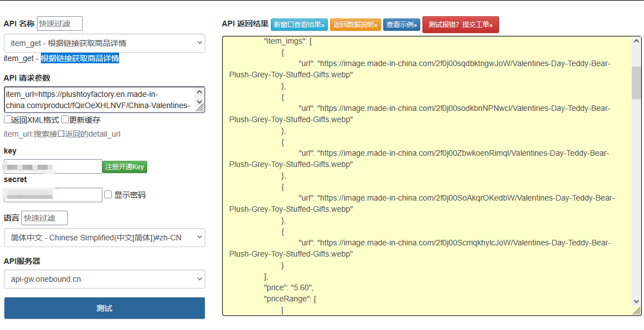Click the API 返回结果 heading
The image size is (644, 330).
pyautogui.click(x=245, y=24)
